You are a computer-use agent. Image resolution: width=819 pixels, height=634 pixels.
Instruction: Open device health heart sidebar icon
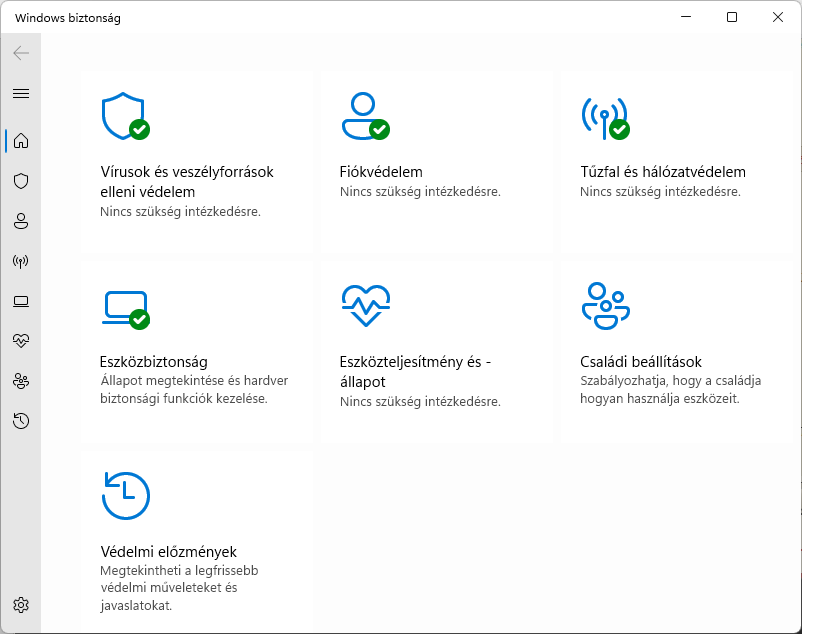[x=21, y=341]
